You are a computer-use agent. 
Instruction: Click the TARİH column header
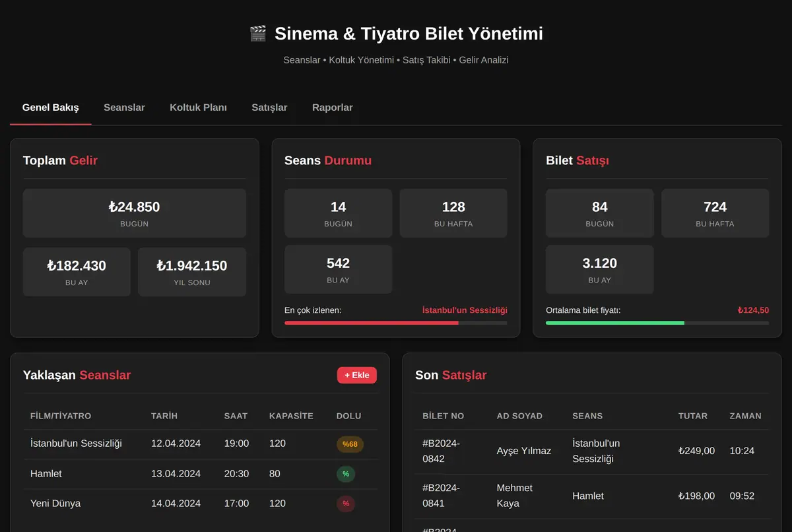[164, 416]
